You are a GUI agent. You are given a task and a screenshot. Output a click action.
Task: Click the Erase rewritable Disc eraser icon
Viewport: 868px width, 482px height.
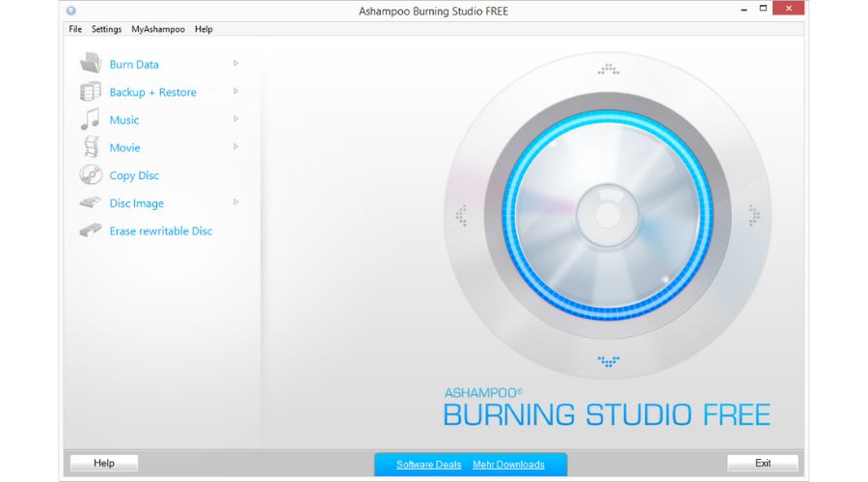[x=91, y=230]
